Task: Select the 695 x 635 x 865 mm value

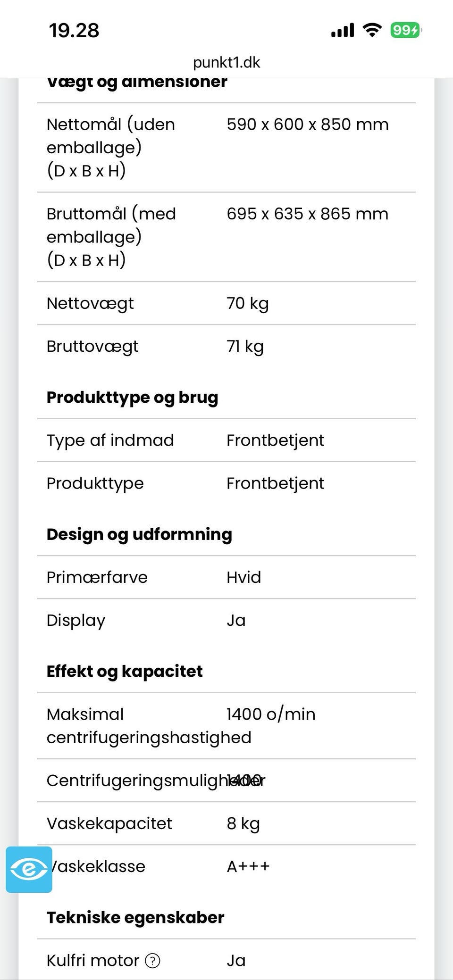Action: [x=308, y=214]
